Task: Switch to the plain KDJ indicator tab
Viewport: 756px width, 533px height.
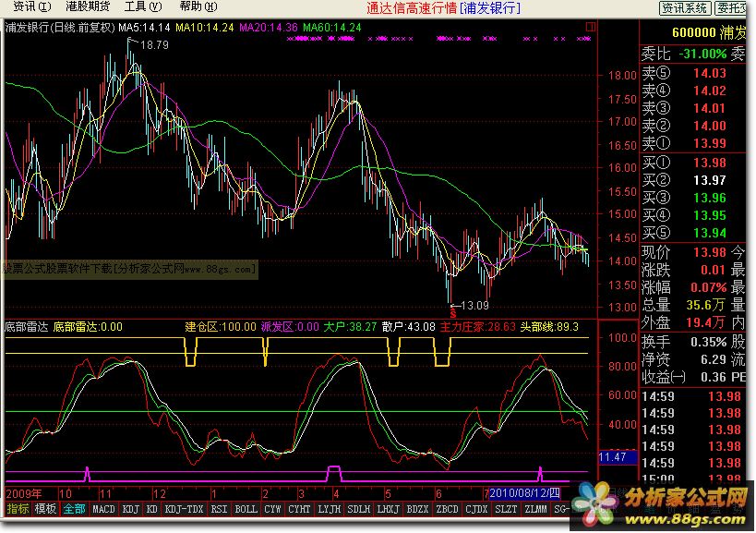Action: coord(131,508)
